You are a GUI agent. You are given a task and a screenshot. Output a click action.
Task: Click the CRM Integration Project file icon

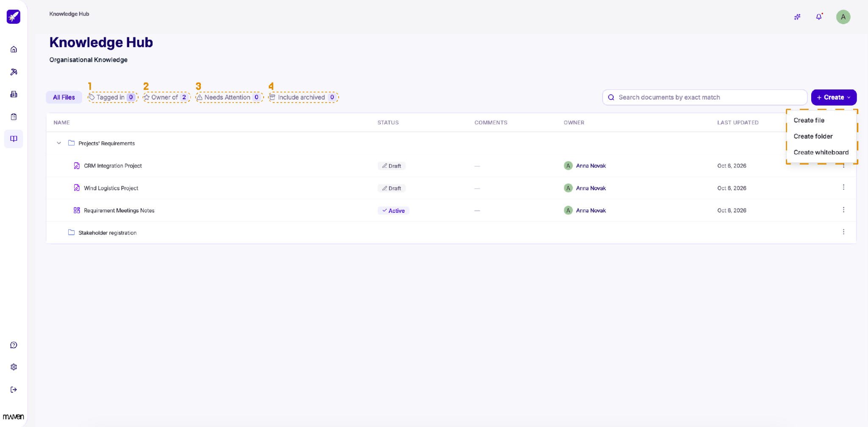click(x=77, y=166)
